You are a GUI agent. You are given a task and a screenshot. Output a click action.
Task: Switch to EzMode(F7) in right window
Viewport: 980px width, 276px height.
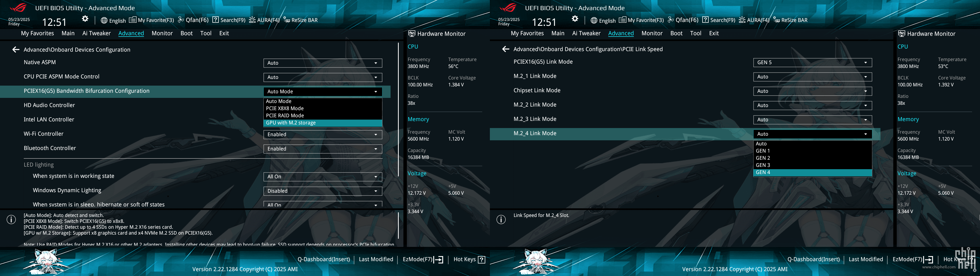913,259
